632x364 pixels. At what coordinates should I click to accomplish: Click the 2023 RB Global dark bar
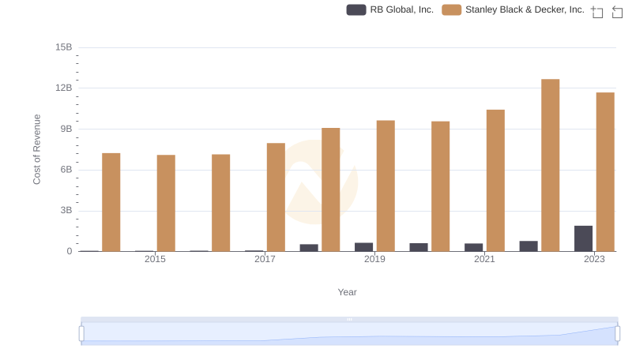point(583,238)
